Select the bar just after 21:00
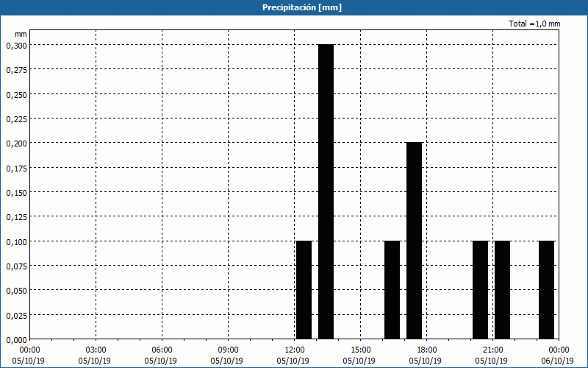 502,290
